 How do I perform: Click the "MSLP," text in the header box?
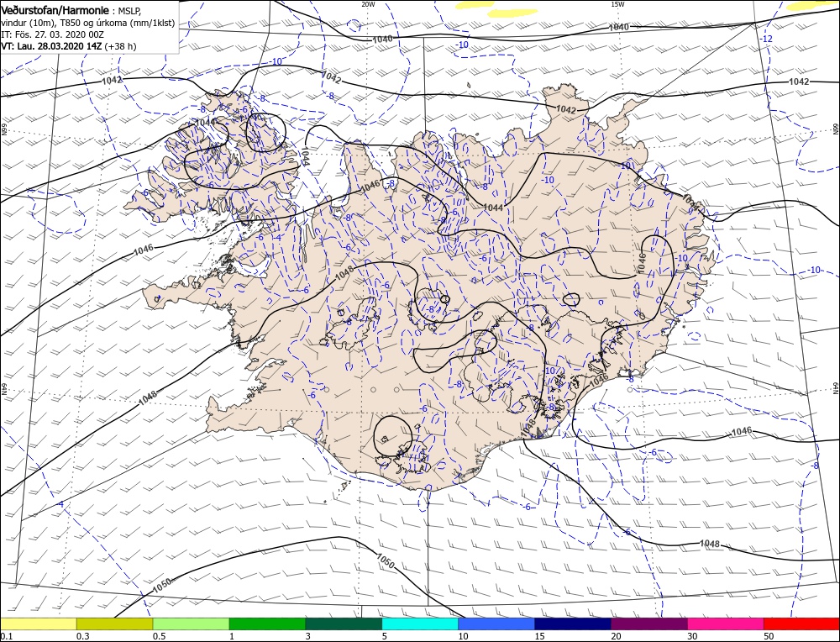point(130,10)
